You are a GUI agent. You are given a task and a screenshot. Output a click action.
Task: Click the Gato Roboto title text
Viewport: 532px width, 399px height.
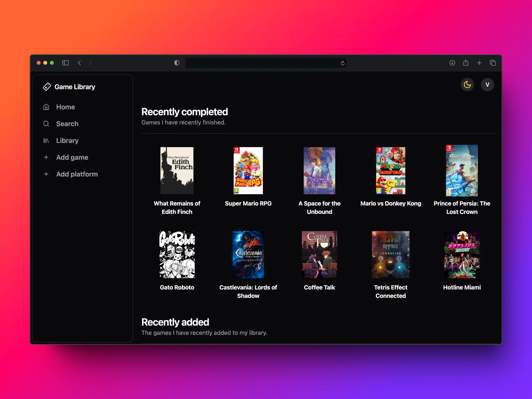[x=177, y=287]
